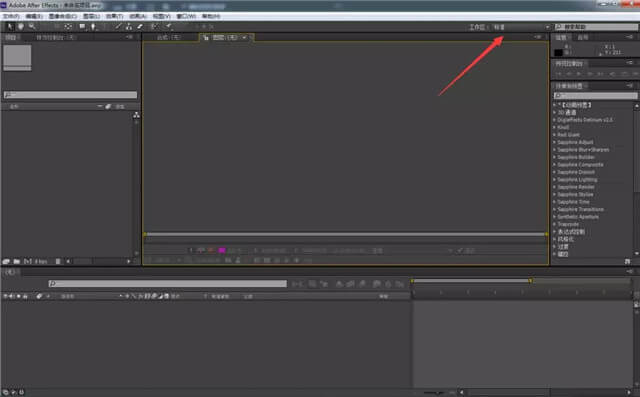Image resolution: width=640 pixels, height=397 pixels.
Task: Select the Eraser tool
Action: coord(140,27)
